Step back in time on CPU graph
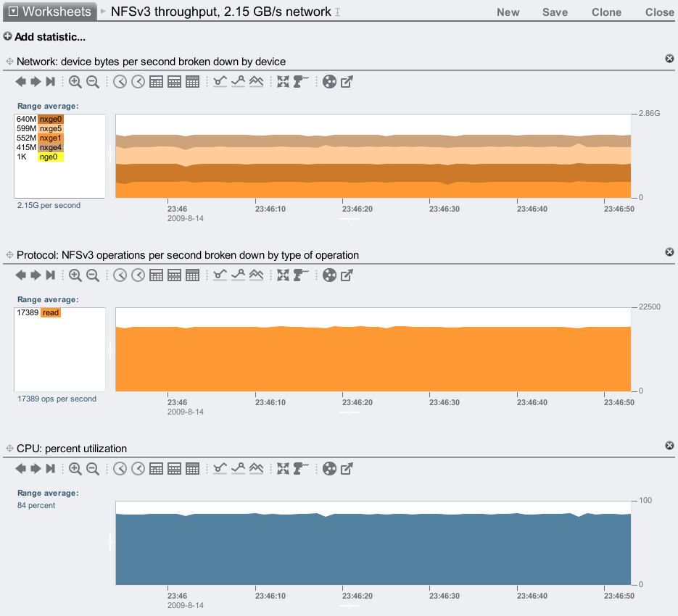Viewport: 678px width, 616px height. tap(21, 469)
